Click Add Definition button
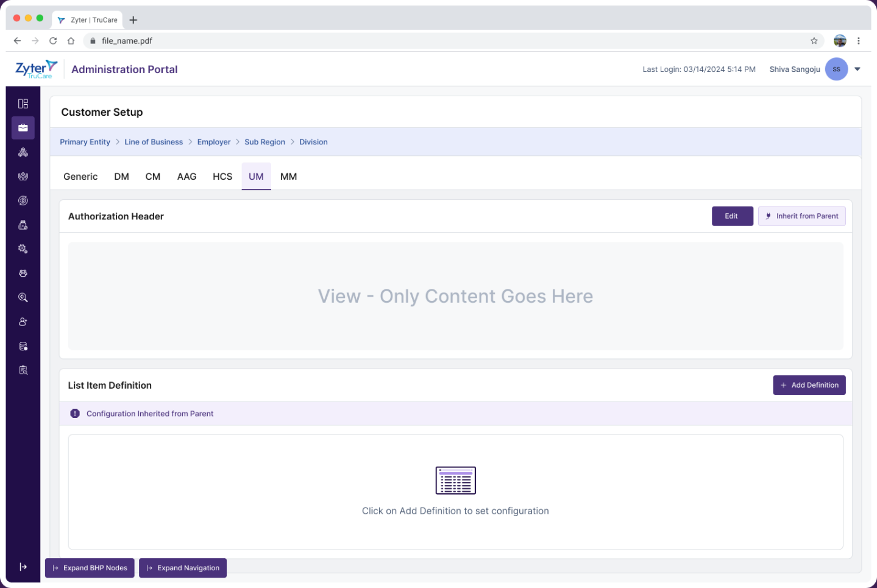877x588 pixels. [x=809, y=385]
